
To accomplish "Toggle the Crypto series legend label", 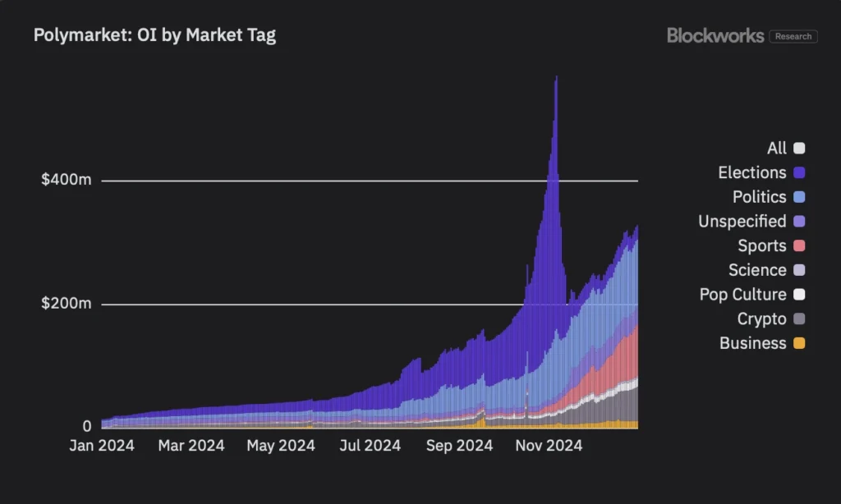I will 761,319.
